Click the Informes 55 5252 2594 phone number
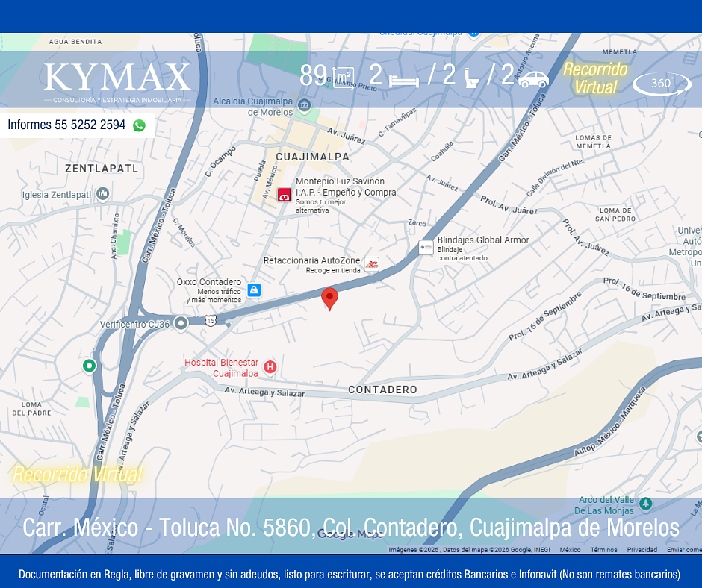This screenshot has height=588, width=702. (x=66, y=125)
